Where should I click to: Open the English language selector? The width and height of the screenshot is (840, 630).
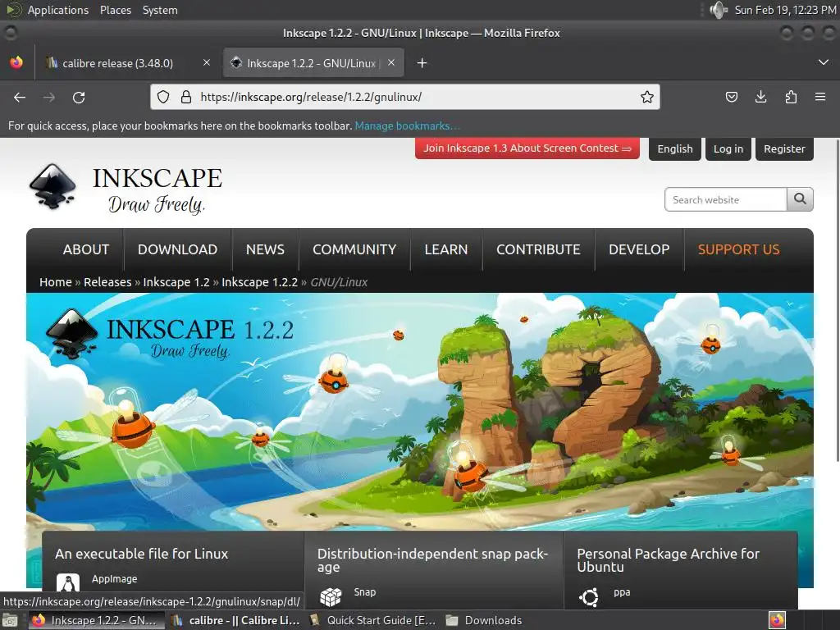click(x=675, y=149)
